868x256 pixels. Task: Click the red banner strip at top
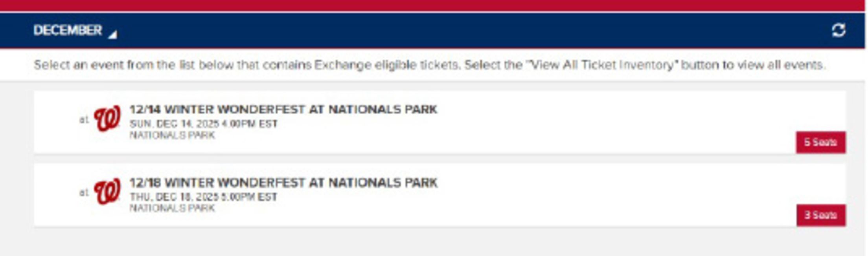coord(432,5)
